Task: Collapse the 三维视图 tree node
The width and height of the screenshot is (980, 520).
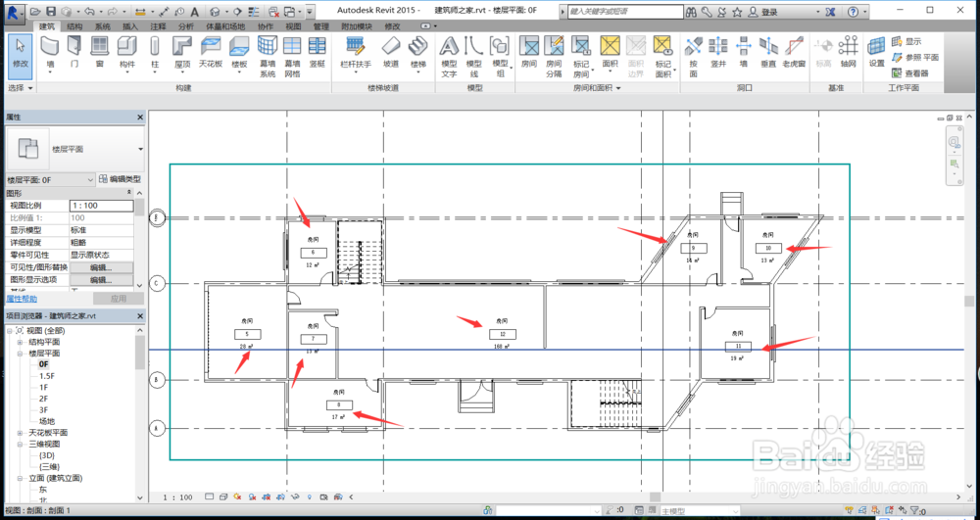Action: click(x=20, y=444)
